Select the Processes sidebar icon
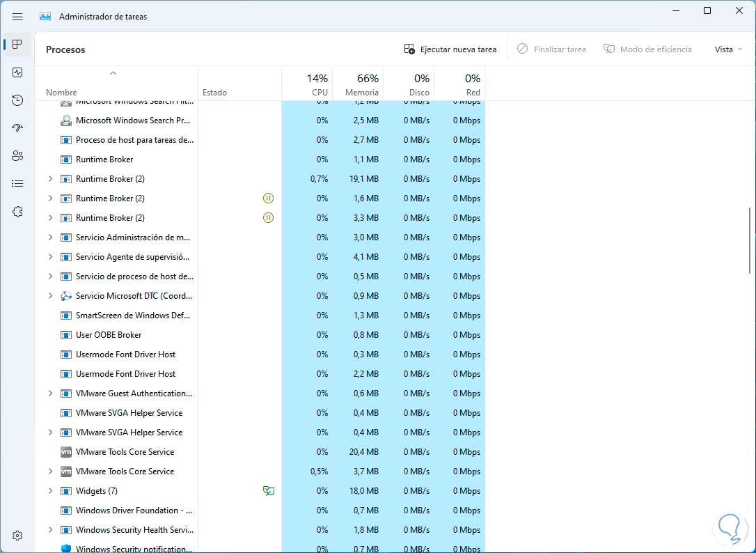This screenshot has height=553, width=756. click(x=17, y=45)
